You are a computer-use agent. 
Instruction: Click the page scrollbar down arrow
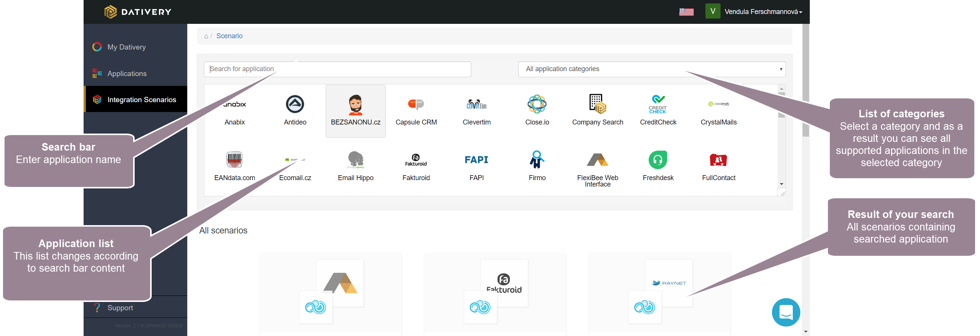click(x=805, y=331)
